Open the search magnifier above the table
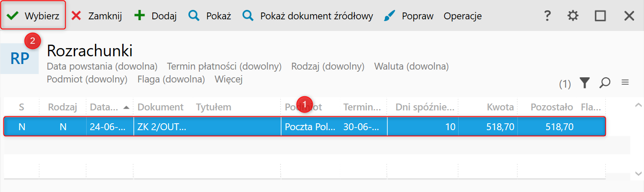Viewport: 644px width, 192px height. point(605,83)
